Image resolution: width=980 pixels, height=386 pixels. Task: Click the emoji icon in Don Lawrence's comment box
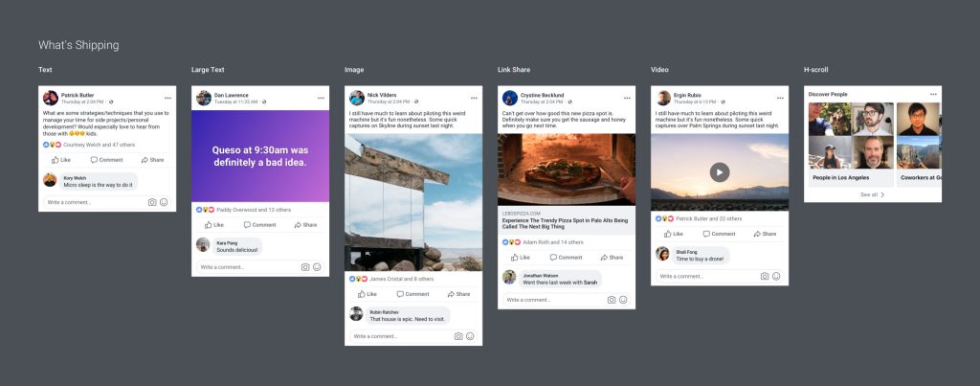pyautogui.click(x=317, y=267)
